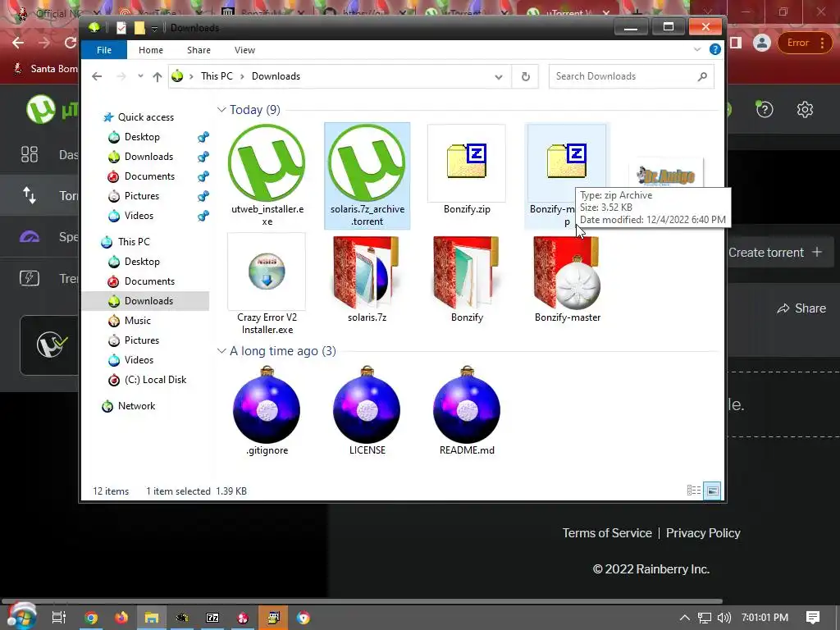840x630 pixels.
Task: Select Quick access in navigation pane
Action: point(146,117)
